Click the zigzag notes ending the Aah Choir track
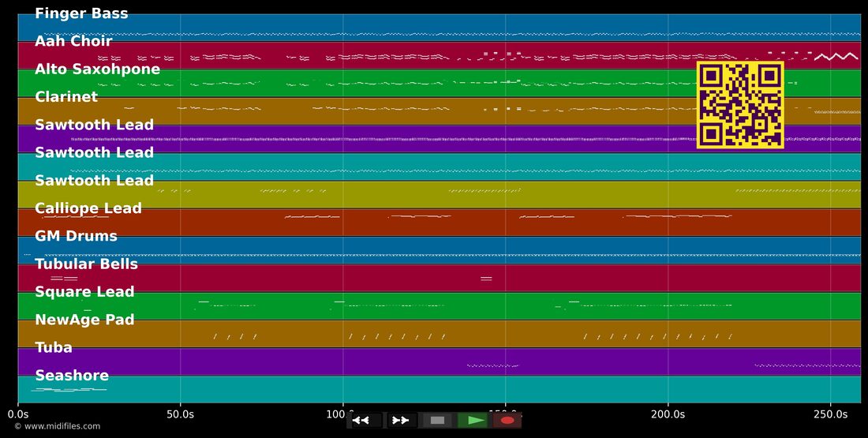 point(836,56)
